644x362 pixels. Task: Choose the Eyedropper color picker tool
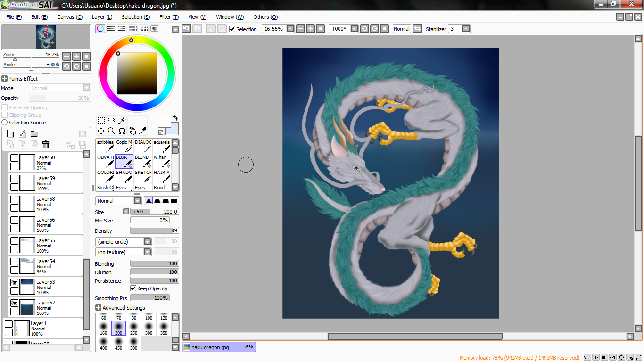(142, 131)
